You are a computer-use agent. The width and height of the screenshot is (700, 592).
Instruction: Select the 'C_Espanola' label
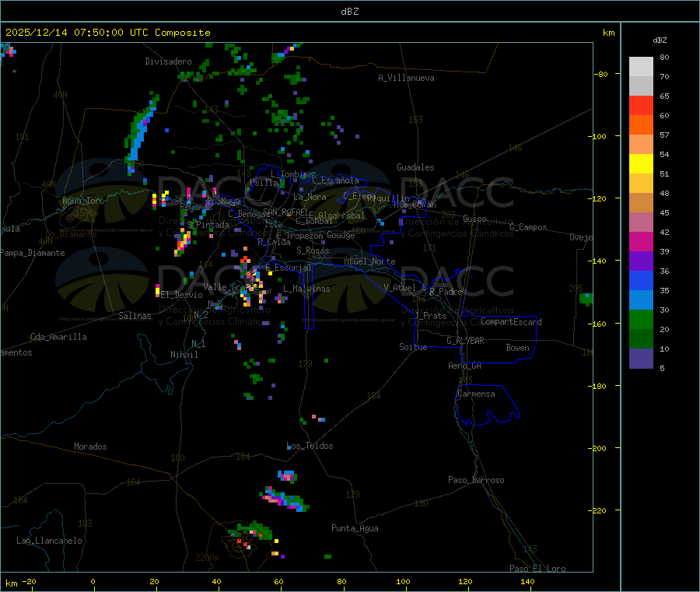click(x=335, y=180)
